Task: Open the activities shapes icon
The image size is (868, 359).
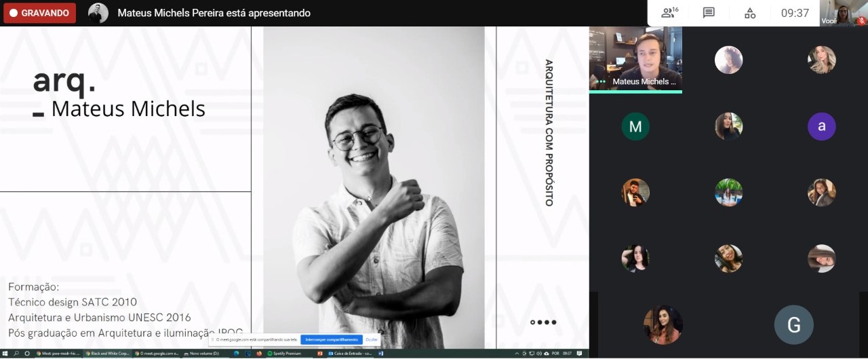Action: pyautogui.click(x=750, y=13)
